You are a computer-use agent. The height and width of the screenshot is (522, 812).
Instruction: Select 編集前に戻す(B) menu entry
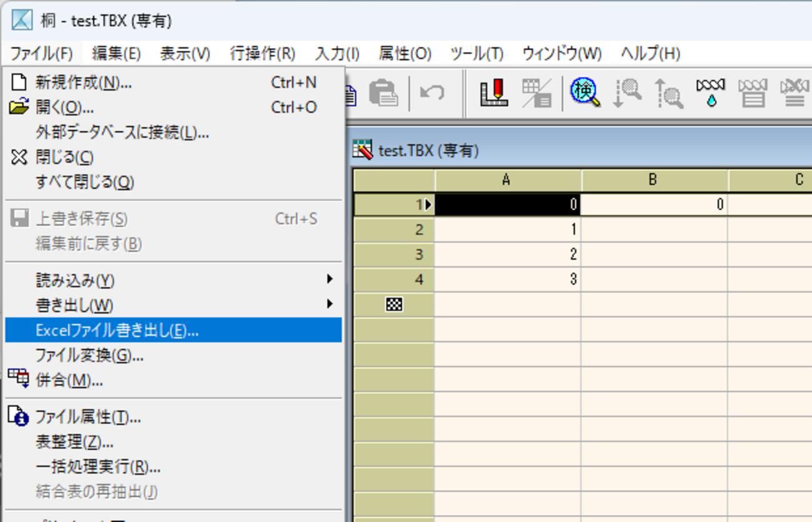pos(174,243)
